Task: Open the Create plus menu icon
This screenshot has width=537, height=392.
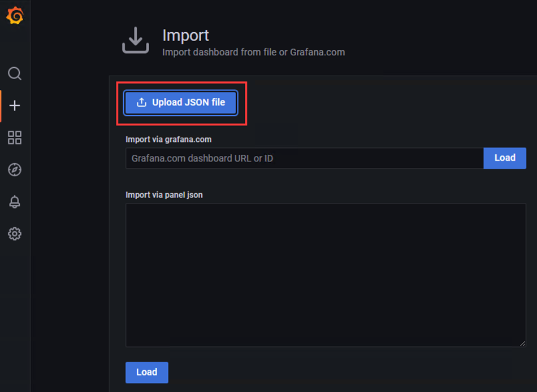Action: click(15, 106)
